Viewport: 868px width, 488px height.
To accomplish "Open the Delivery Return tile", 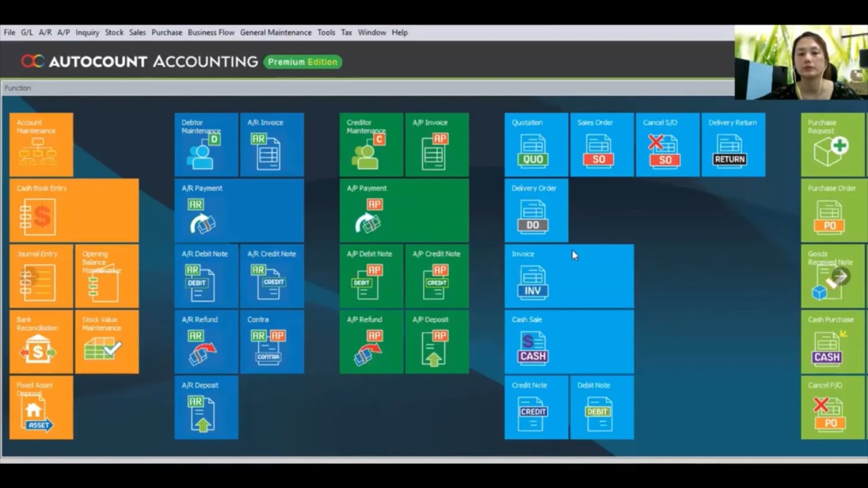I will 733,144.
